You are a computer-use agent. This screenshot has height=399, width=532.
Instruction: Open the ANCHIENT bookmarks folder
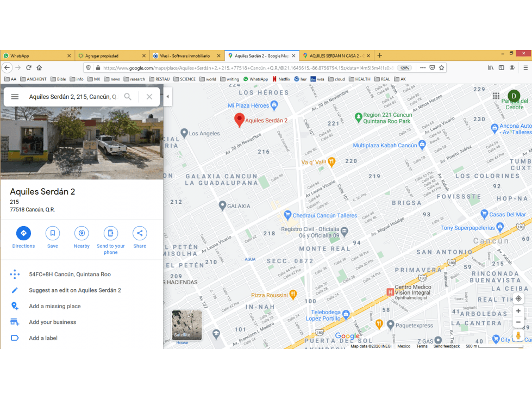33,79
